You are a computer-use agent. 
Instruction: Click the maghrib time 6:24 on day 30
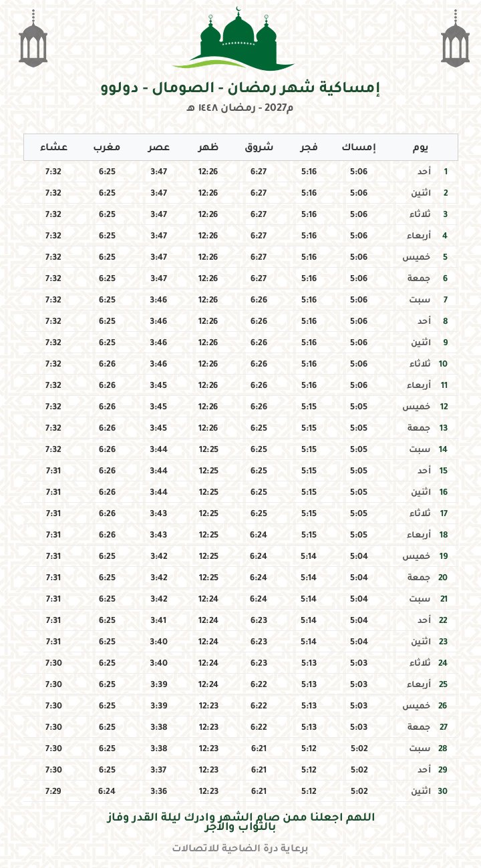107,791
